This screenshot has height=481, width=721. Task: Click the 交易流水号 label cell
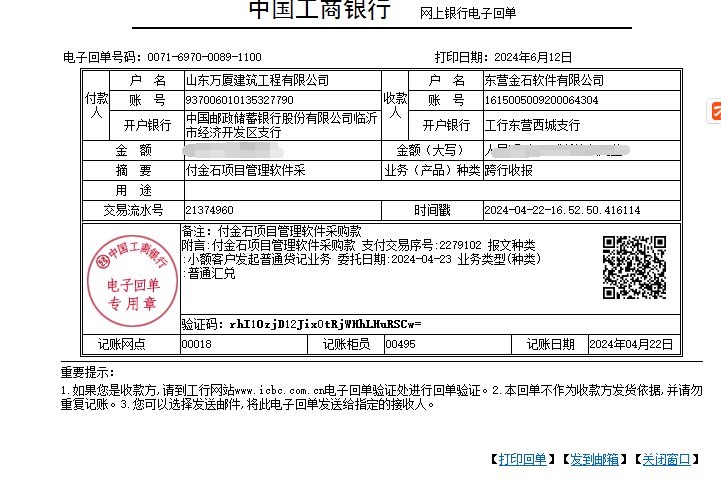click(x=133, y=210)
